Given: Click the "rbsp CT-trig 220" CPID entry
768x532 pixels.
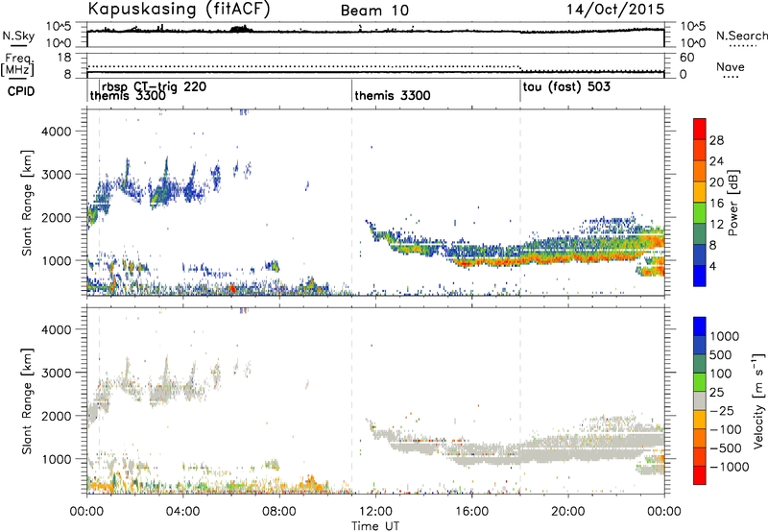Looking at the screenshot, I should tap(154, 86).
